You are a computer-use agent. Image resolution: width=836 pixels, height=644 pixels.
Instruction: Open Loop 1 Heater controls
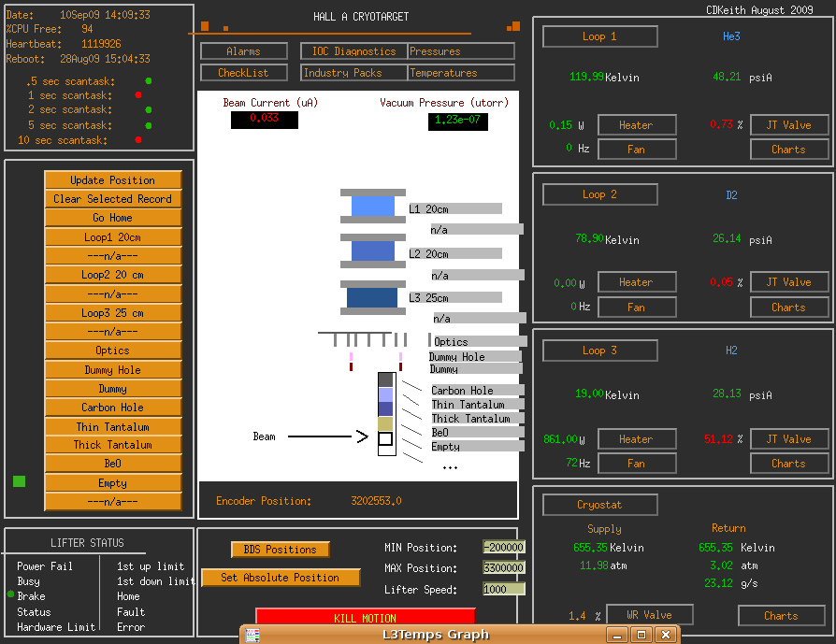point(637,124)
